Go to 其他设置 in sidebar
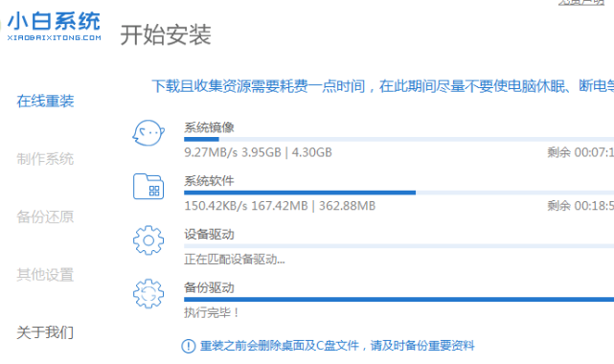The image size is (614, 364). (45, 275)
